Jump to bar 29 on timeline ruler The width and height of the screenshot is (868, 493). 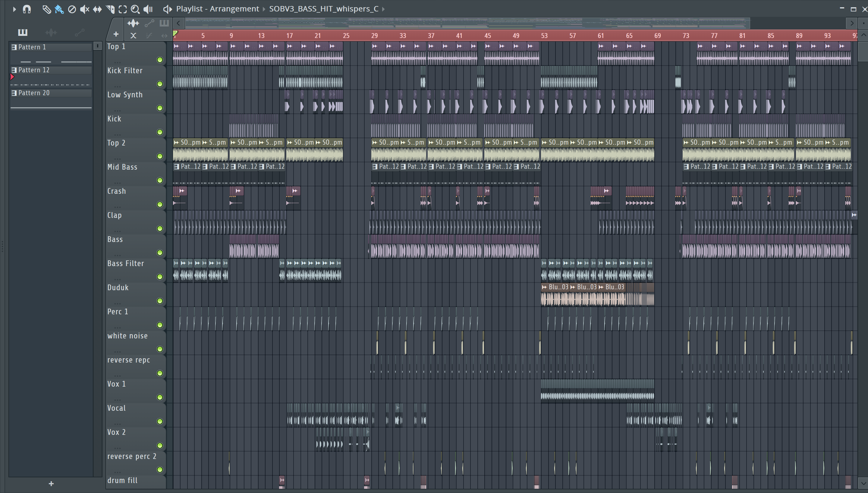[374, 36]
